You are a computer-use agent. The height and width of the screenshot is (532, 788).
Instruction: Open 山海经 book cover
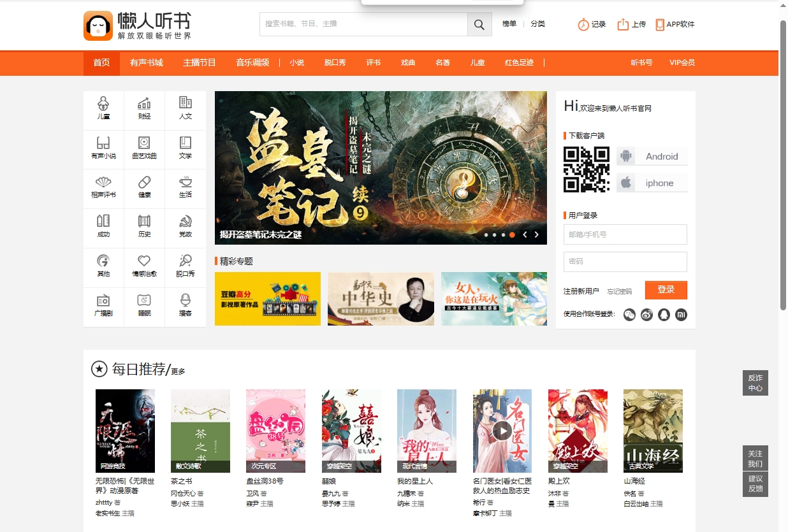(653, 431)
